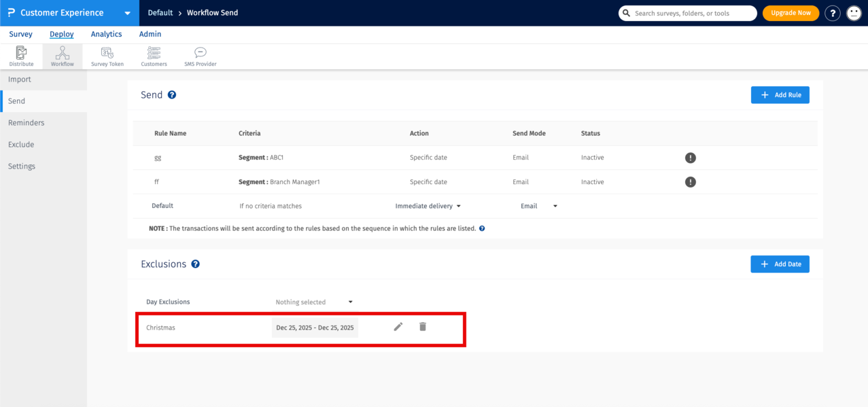Open the Reminders sidebar item
Image resolution: width=868 pixels, height=407 pixels.
(27, 123)
